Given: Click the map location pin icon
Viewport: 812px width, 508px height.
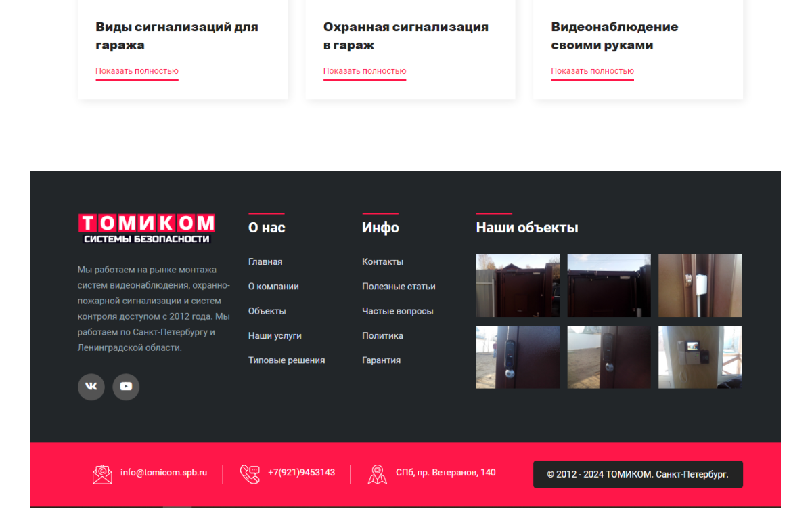Looking at the screenshot, I should 377,474.
